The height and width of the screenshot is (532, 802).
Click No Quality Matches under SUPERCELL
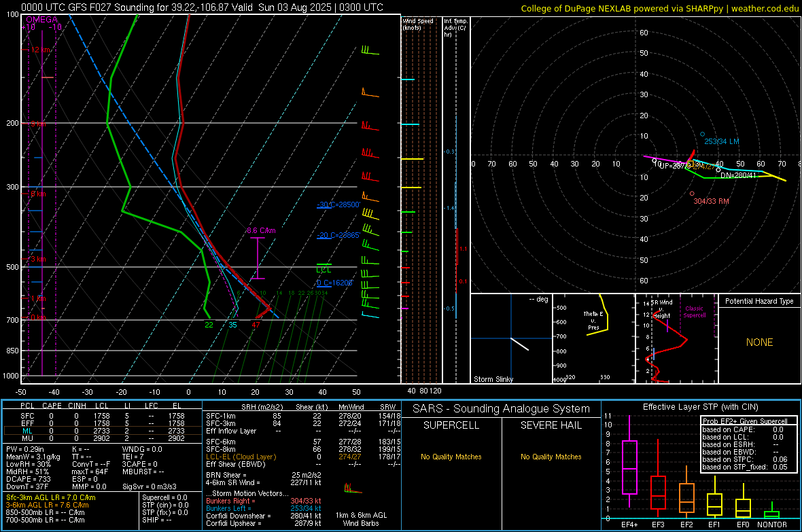pyautogui.click(x=451, y=457)
